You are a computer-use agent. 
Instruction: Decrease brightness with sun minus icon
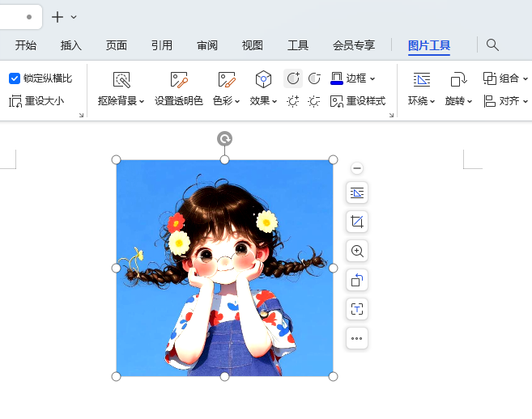[314, 101]
